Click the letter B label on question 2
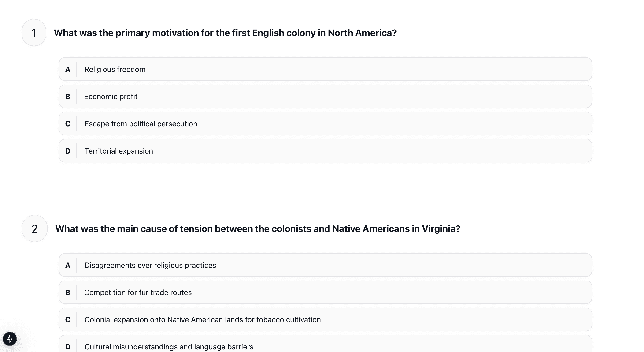Viewport: 644px width, 352px height. [67, 292]
